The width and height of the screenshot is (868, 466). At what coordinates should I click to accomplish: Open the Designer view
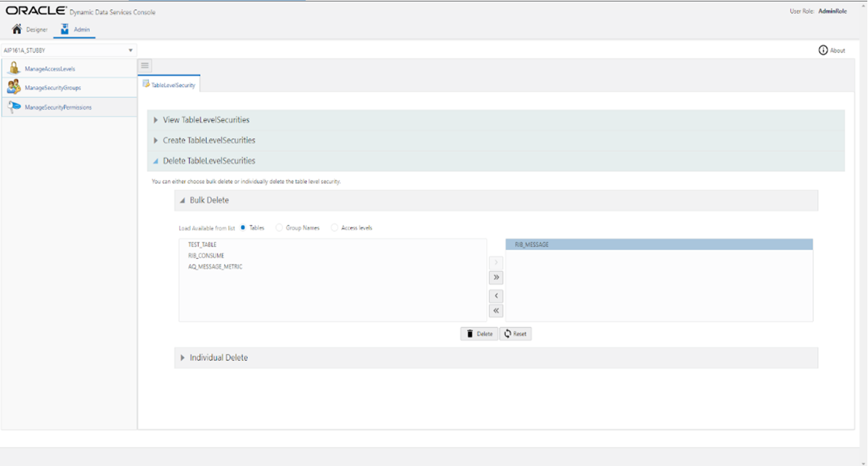click(29, 29)
